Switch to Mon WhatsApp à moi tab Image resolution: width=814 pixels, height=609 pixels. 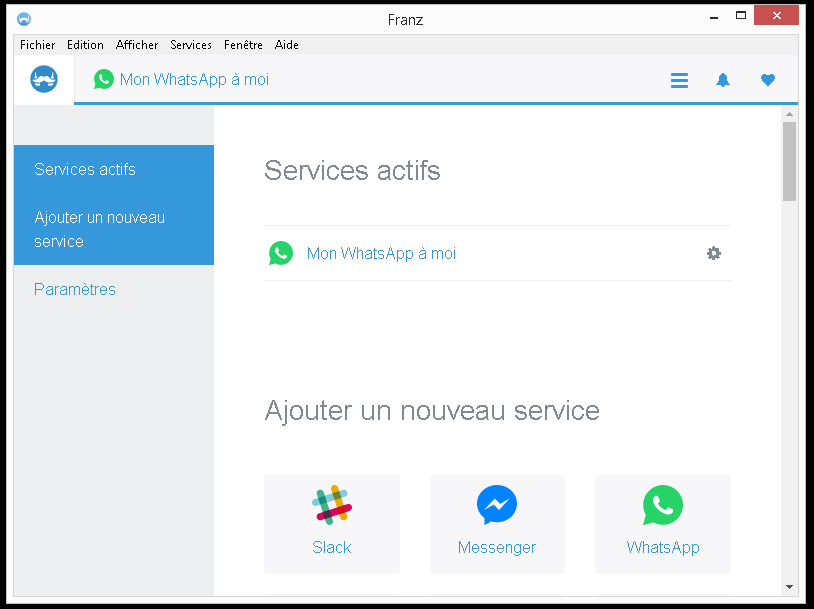click(181, 79)
